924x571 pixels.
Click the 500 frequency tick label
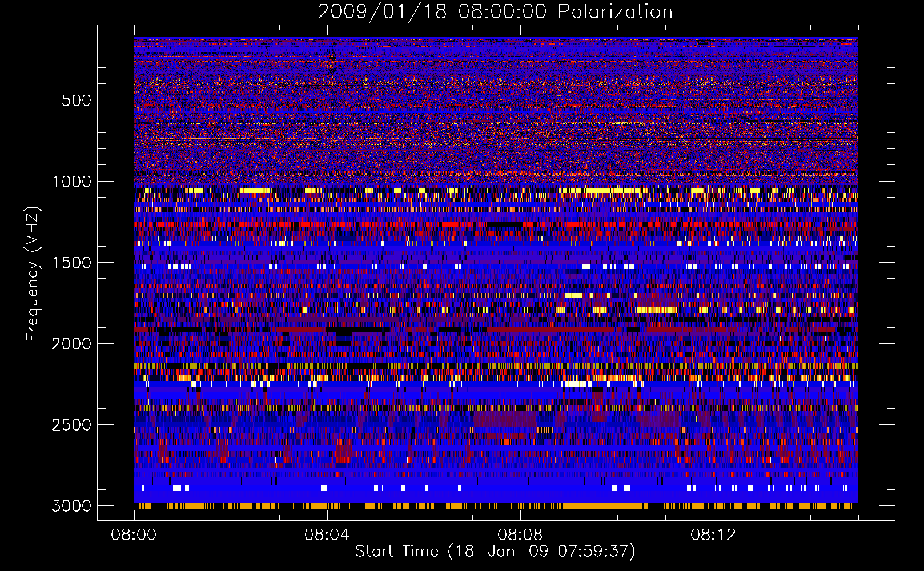(76, 100)
